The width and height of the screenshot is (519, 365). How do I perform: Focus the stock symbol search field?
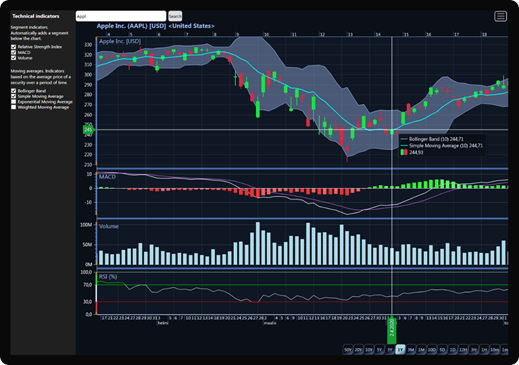pyautogui.click(x=121, y=16)
